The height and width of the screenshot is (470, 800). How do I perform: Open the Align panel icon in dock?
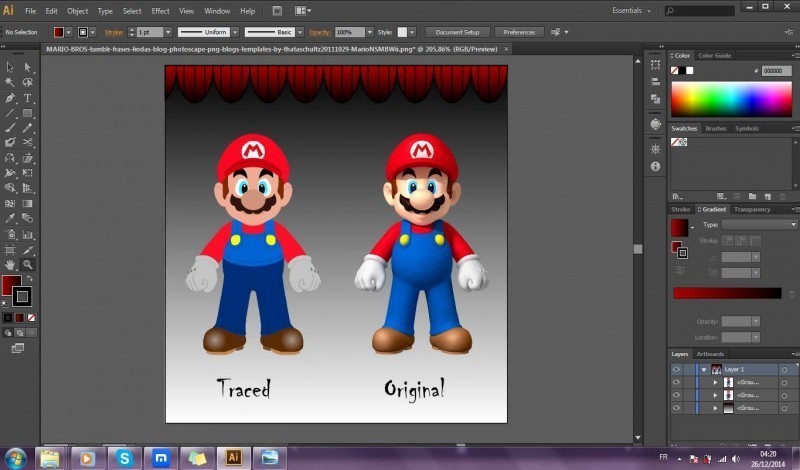tap(656, 82)
